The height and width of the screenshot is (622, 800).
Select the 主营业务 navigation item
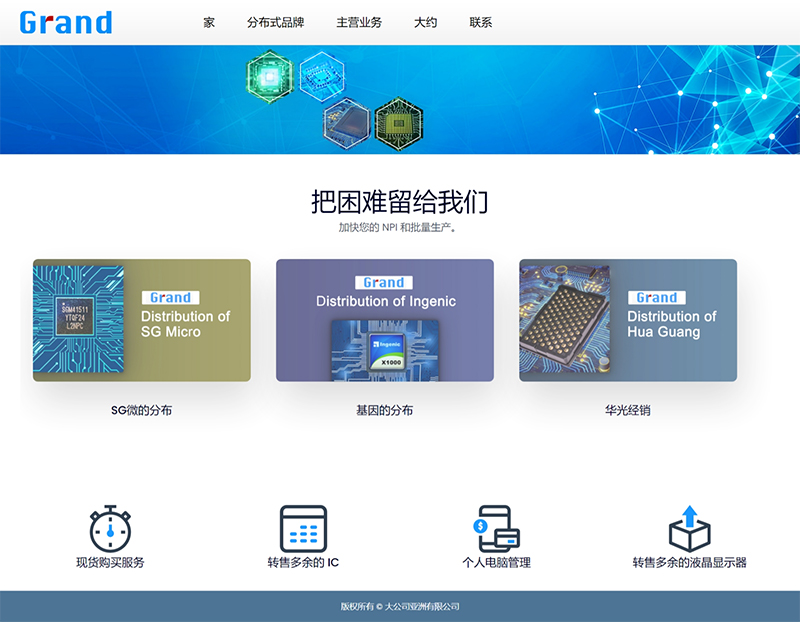(359, 22)
